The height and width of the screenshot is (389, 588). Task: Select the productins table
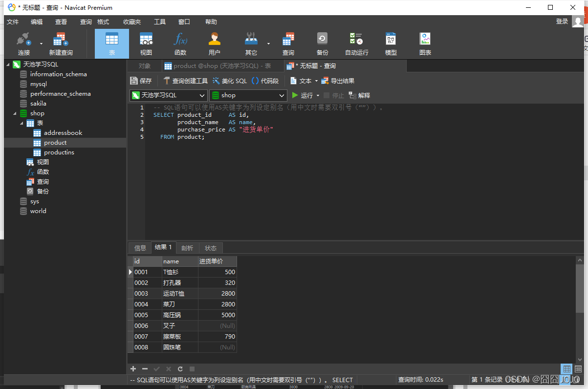(x=59, y=152)
